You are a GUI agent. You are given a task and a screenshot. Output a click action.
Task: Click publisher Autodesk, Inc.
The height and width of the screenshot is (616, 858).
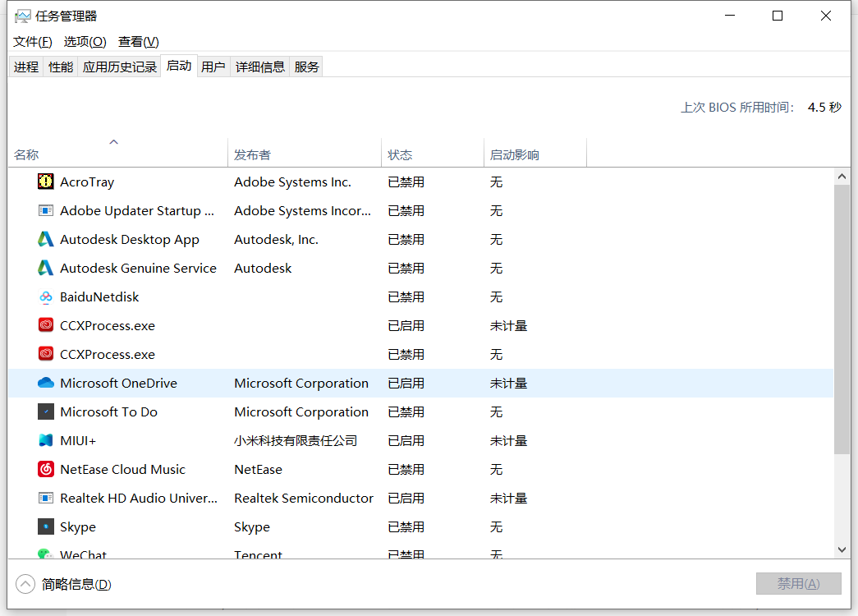(x=277, y=240)
